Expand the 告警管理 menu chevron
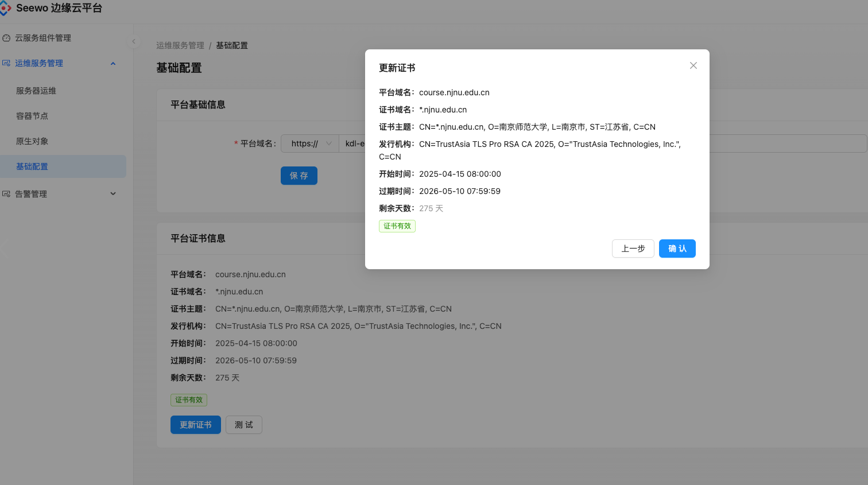Screen dimensions: 868x485 coord(113,194)
